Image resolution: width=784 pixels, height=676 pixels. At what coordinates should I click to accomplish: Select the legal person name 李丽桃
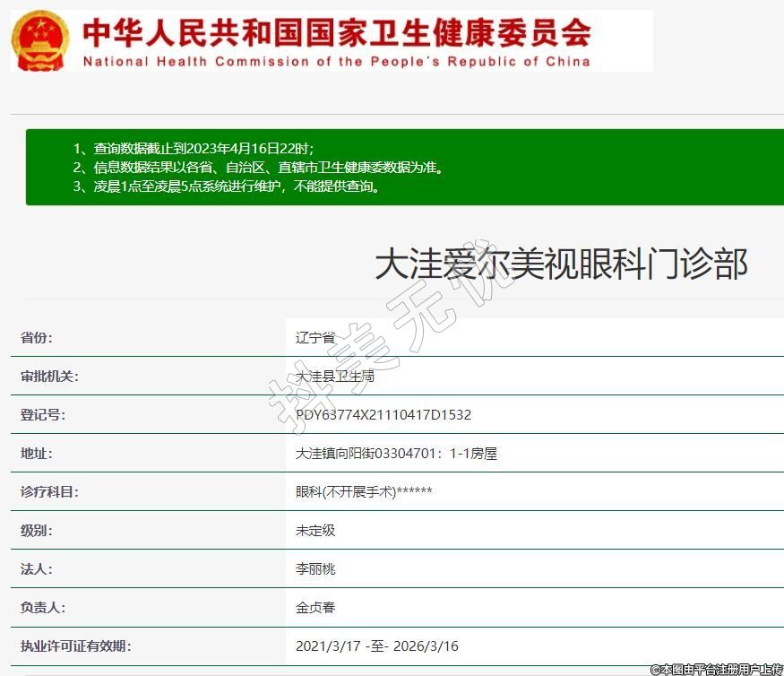click(315, 569)
